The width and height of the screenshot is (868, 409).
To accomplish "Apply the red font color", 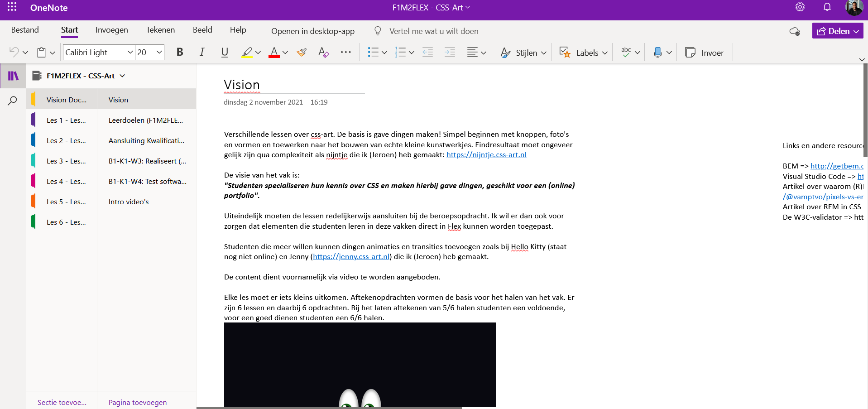I will tap(274, 53).
